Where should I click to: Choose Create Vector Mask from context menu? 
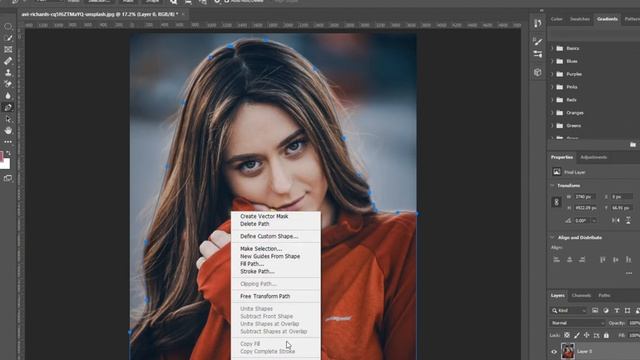(x=264, y=216)
